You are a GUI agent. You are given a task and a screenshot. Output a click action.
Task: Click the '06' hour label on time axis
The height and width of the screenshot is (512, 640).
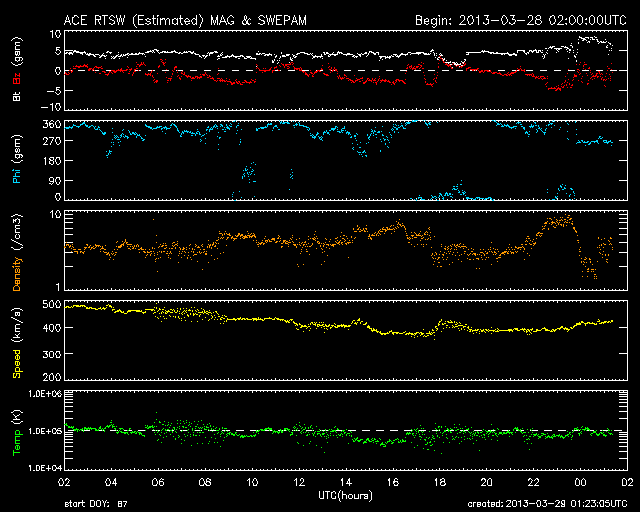[158, 483]
